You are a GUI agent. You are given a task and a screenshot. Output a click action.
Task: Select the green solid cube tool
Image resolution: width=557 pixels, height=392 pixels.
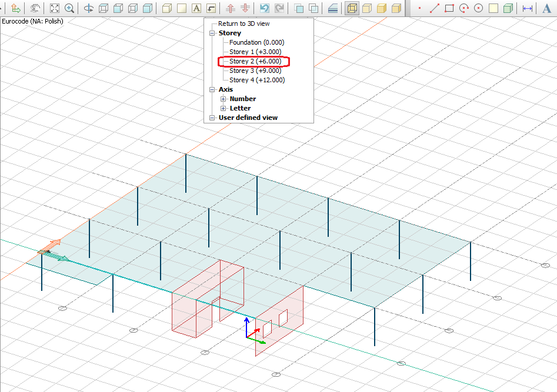click(508, 8)
